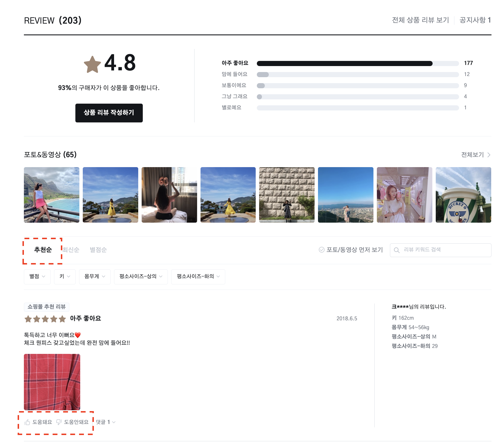Viewport: 504px width, 443px height.
Task: Filter reviews by the 별로예요 bar
Action: pyautogui.click(x=358, y=108)
